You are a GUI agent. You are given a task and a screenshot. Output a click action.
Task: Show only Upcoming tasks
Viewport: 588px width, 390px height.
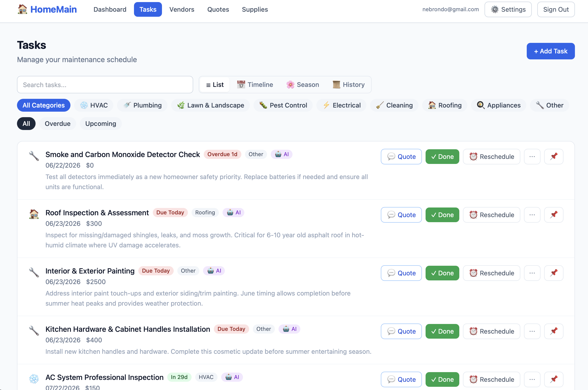click(100, 124)
